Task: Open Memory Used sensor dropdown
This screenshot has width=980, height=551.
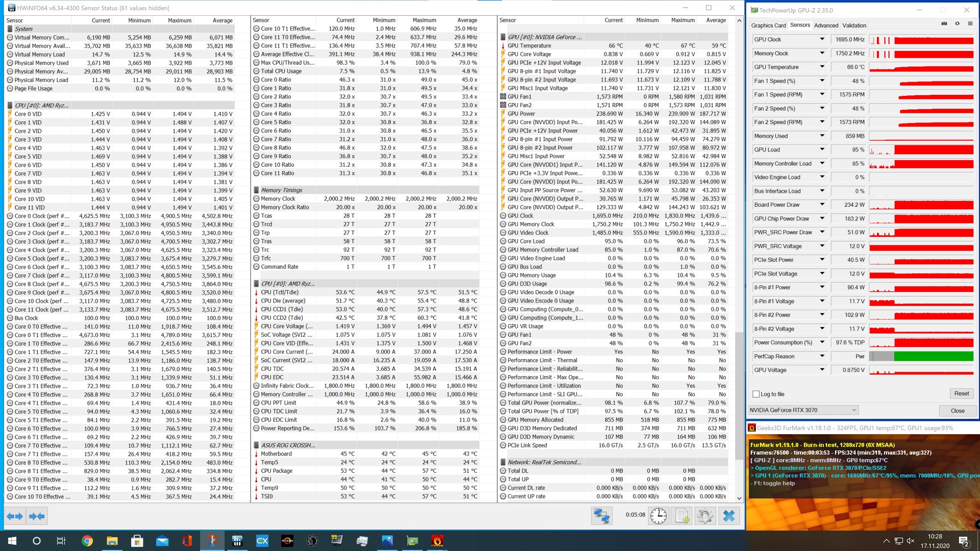Action: coord(822,136)
